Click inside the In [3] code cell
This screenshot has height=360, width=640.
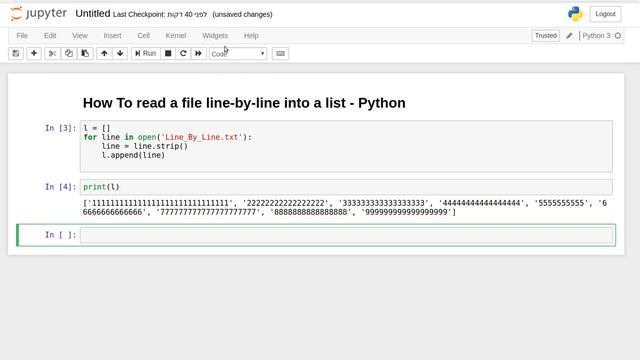pyautogui.click(x=346, y=146)
